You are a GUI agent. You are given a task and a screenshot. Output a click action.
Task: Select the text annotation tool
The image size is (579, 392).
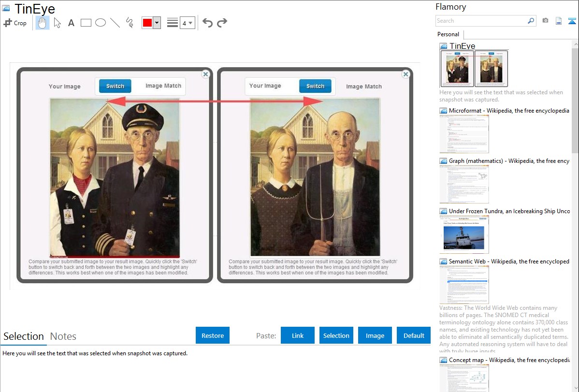(71, 23)
